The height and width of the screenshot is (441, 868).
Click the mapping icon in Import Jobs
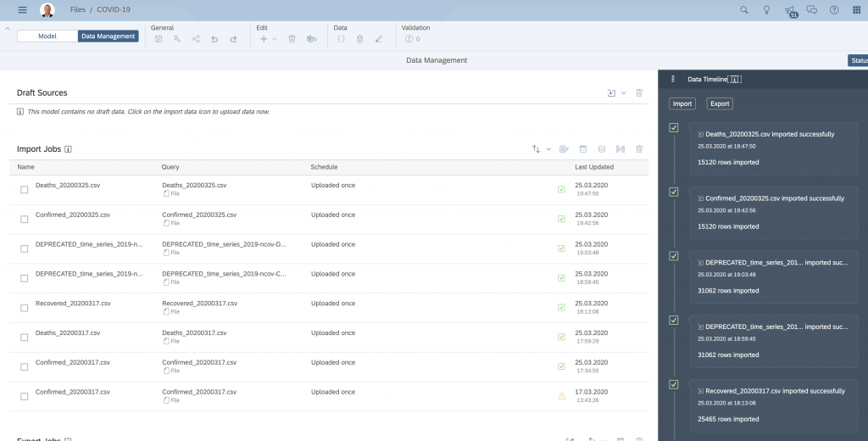(x=620, y=149)
